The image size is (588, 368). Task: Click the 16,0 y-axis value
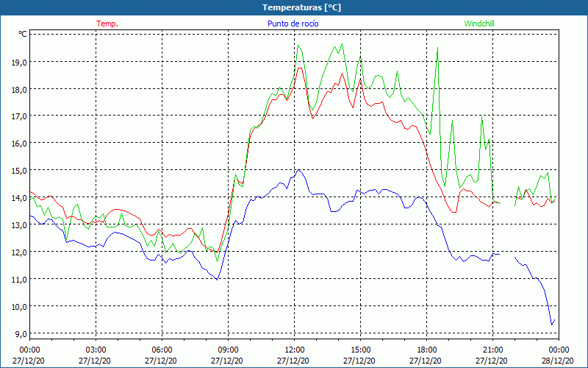click(20, 144)
